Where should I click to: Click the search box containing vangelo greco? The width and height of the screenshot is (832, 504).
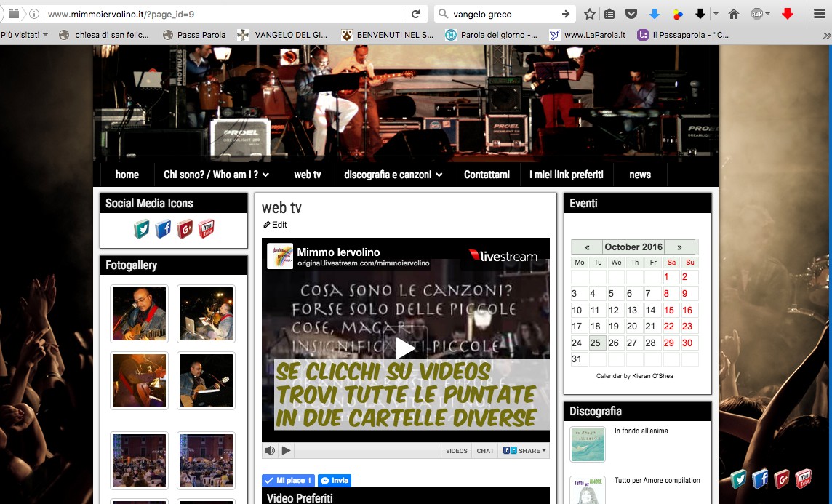[504, 15]
